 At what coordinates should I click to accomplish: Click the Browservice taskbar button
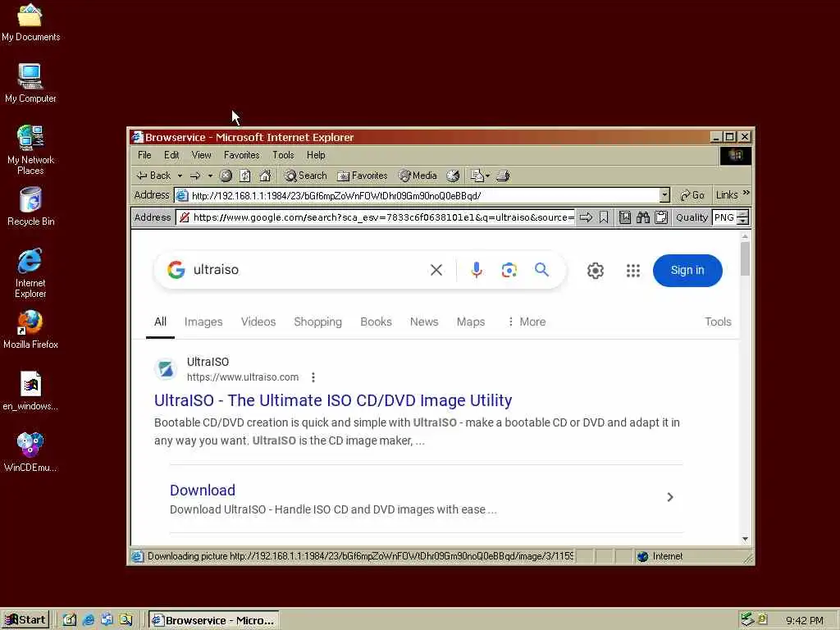coord(213,620)
